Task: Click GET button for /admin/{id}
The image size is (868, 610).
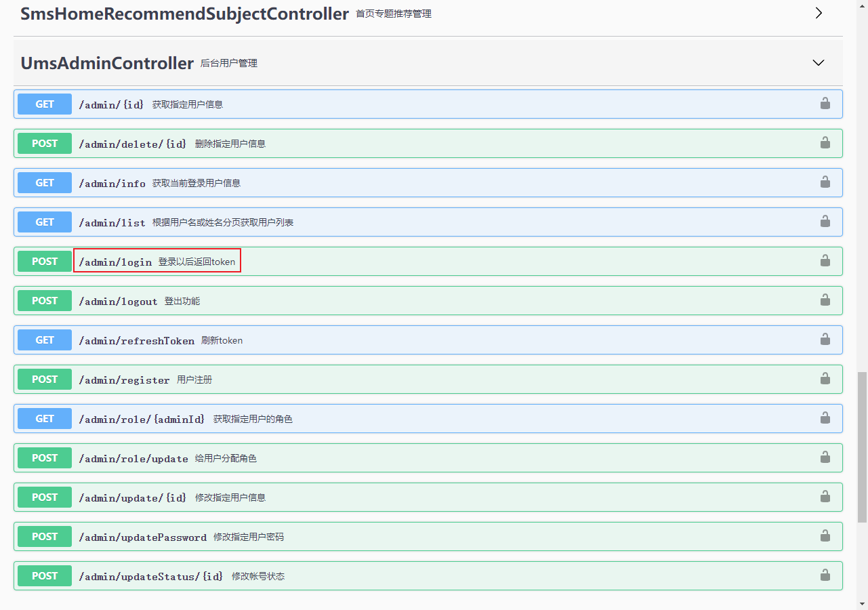Action: pos(45,104)
